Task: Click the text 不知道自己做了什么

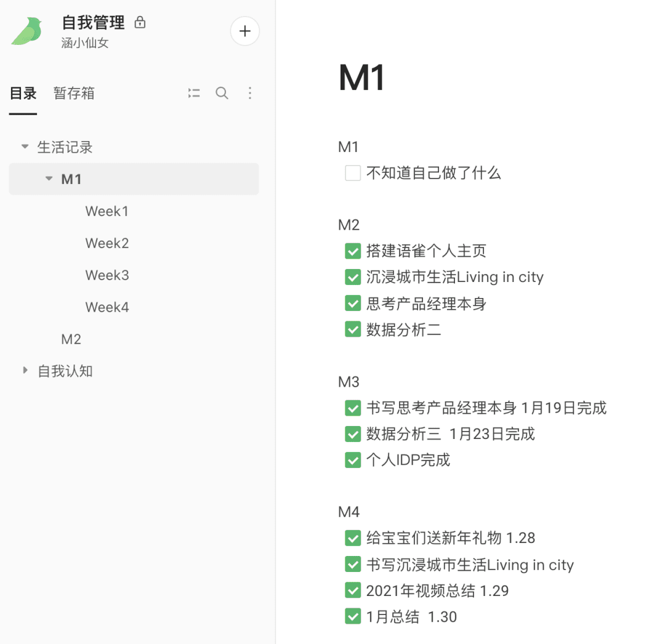Action: [433, 173]
